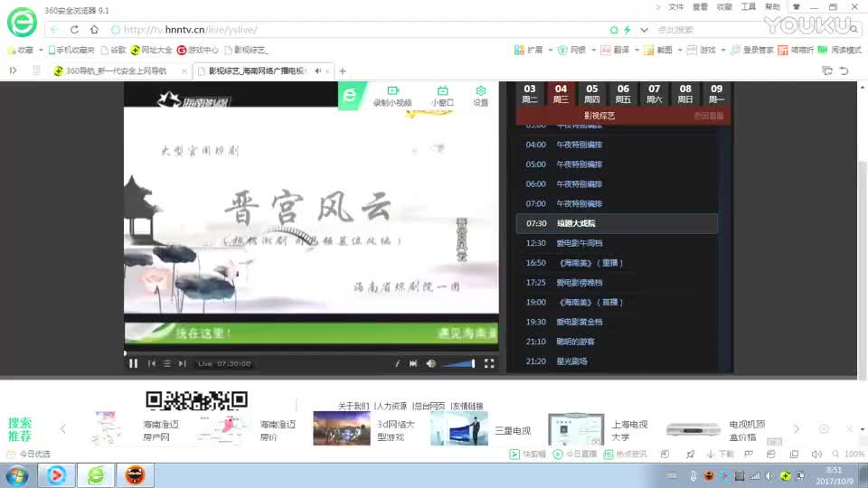868x488 pixels.
Task: Open the 扩展 extensions dropdown arrow
Action: coord(551,51)
